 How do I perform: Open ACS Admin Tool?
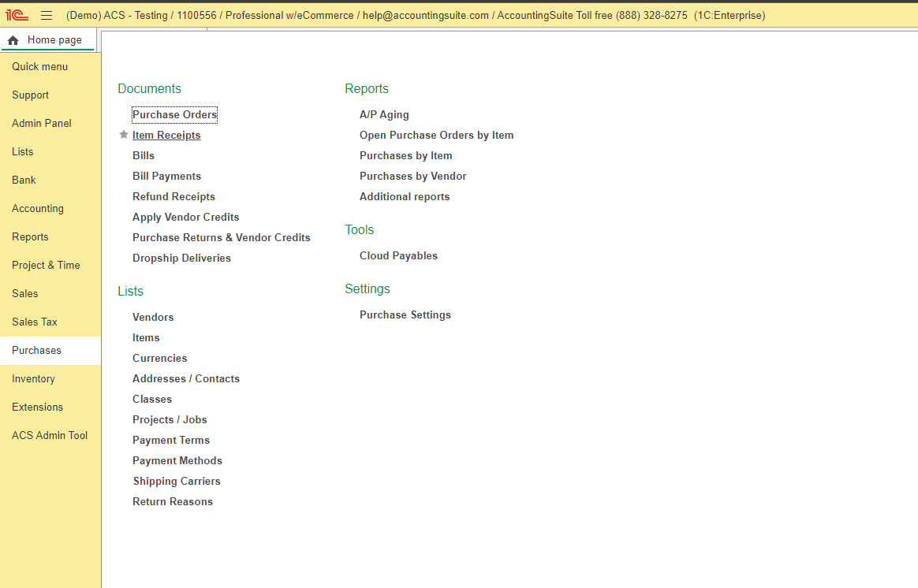coord(50,435)
